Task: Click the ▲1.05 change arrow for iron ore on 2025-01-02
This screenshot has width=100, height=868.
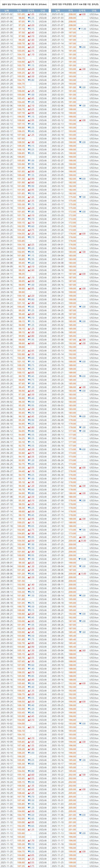Action: [31, 14]
